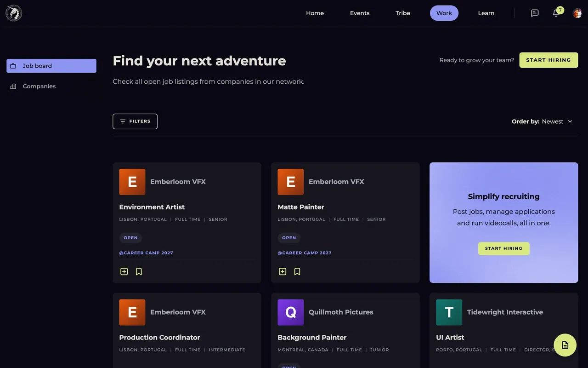This screenshot has height=368, width=588.
Task: Open the notifications bell icon
Action: click(x=556, y=13)
